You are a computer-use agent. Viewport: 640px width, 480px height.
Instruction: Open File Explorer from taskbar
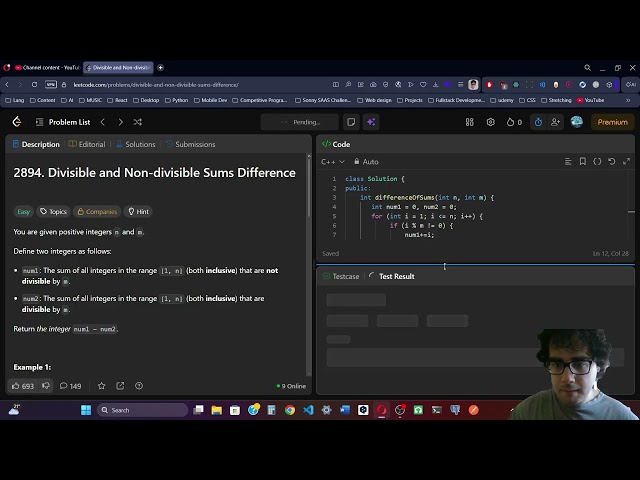[x=216, y=410]
